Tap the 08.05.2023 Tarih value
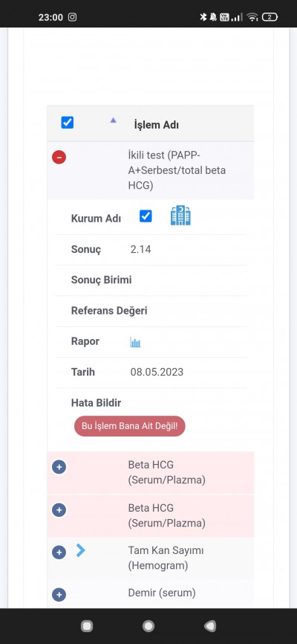 point(157,372)
